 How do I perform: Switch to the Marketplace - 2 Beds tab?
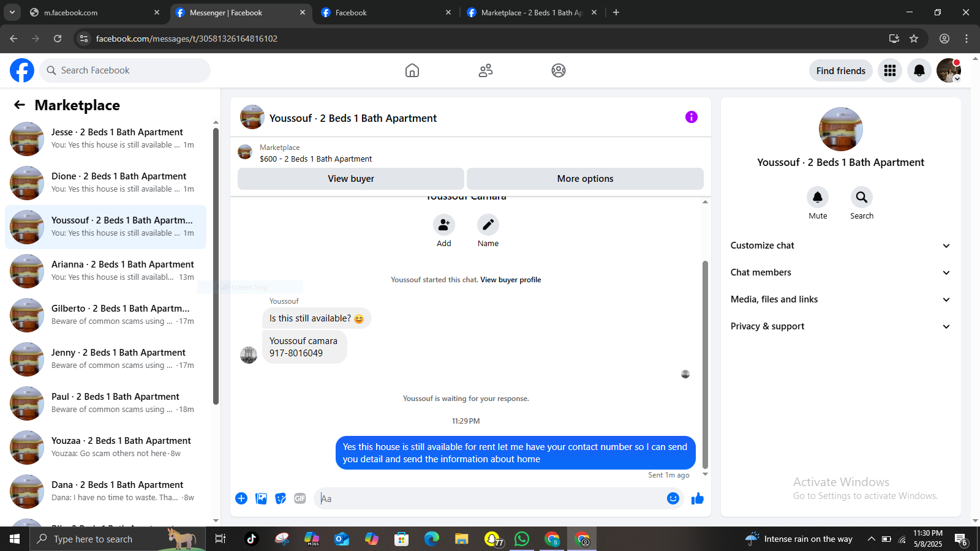pyautogui.click(x=532, y=12)
